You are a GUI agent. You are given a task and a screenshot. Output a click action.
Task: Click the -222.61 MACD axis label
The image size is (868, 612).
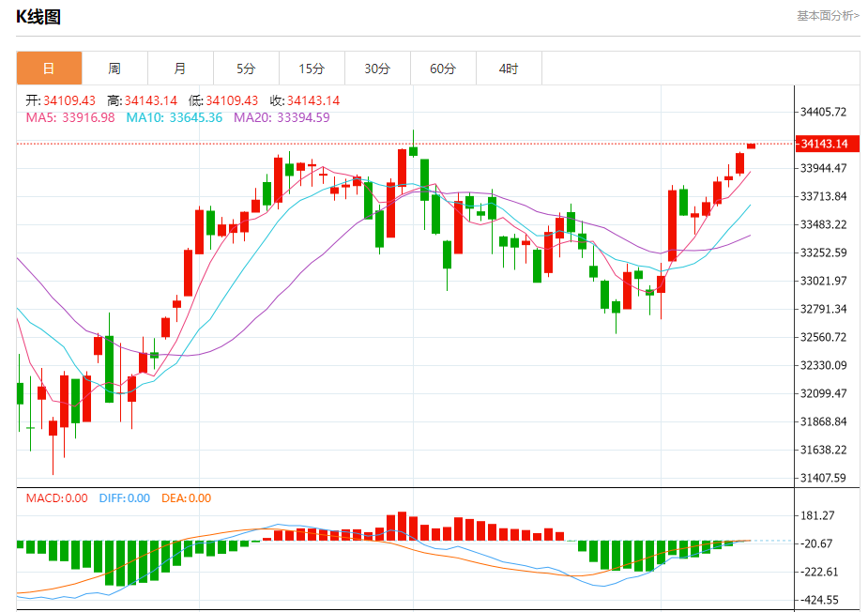[x=819, y=572]
